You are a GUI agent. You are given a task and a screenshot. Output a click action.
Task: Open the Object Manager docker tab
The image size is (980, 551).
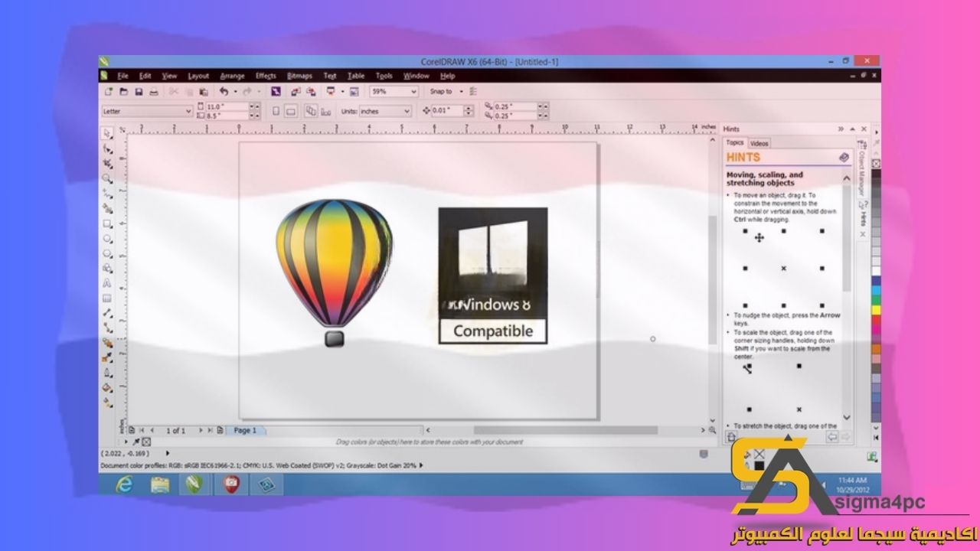pyautogui.click(x=861, y=168)
